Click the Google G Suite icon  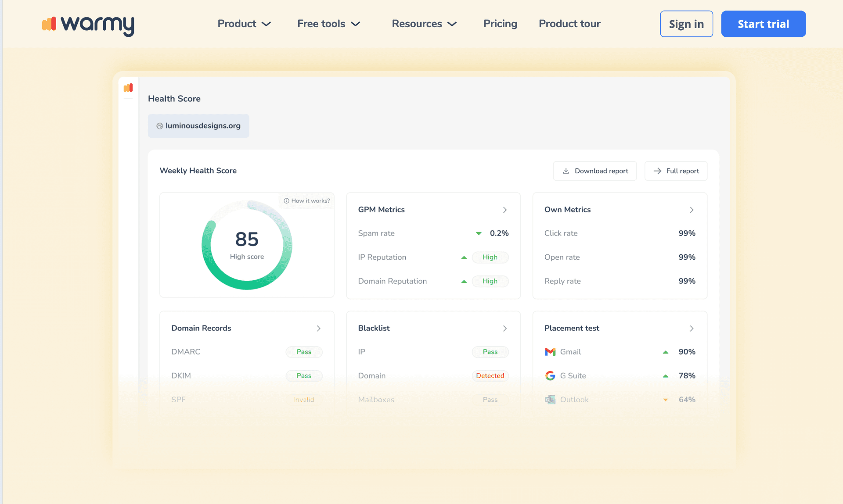pos(550,375)
